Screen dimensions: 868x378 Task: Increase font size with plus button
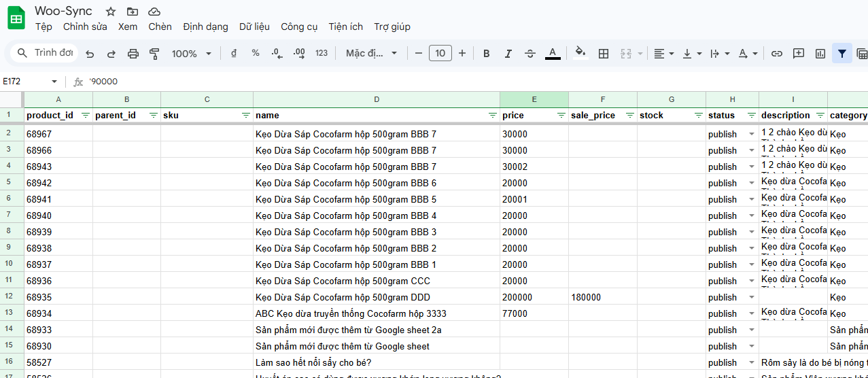point(462,54)
